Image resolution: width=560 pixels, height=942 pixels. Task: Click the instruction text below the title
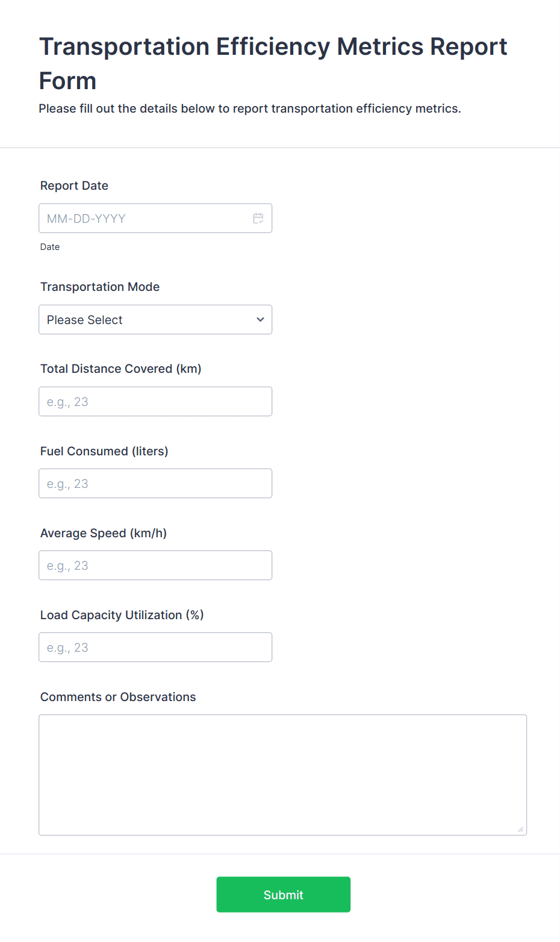pos(249,108)
